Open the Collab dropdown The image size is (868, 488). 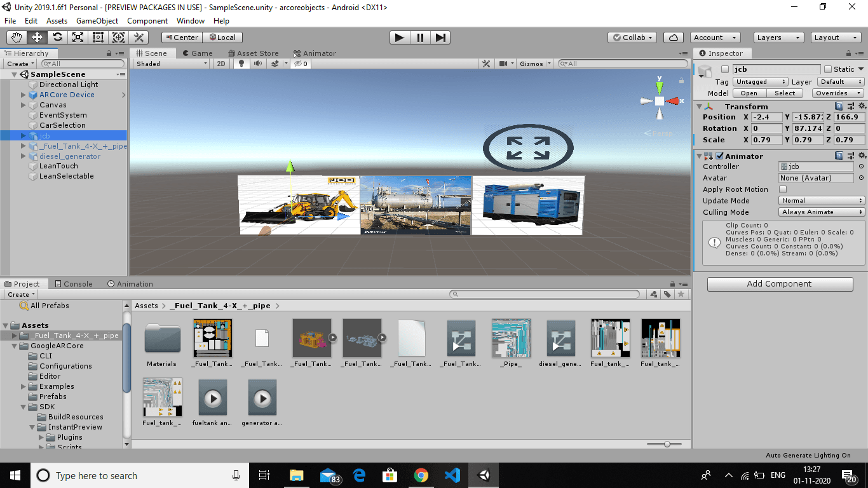(634, 37)
